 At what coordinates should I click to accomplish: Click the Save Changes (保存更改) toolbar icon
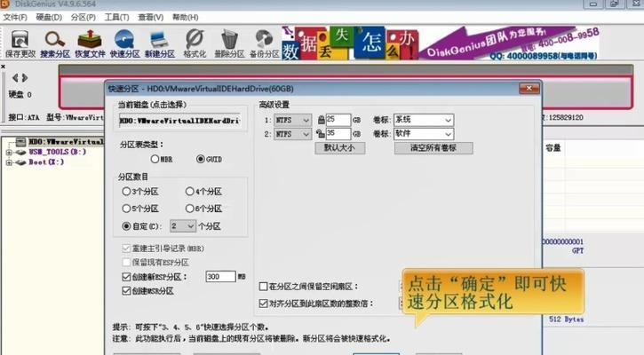(x=20, y=43)
